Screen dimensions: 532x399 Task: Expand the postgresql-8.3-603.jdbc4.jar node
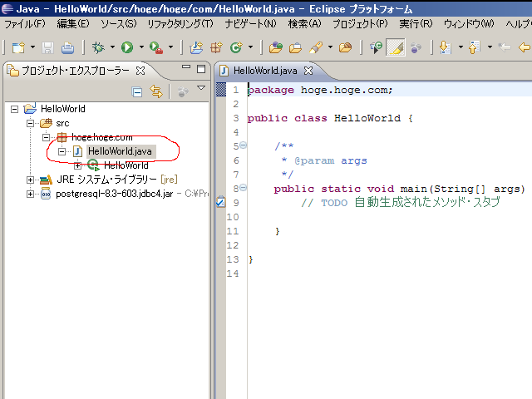click(x=30, y=194)
